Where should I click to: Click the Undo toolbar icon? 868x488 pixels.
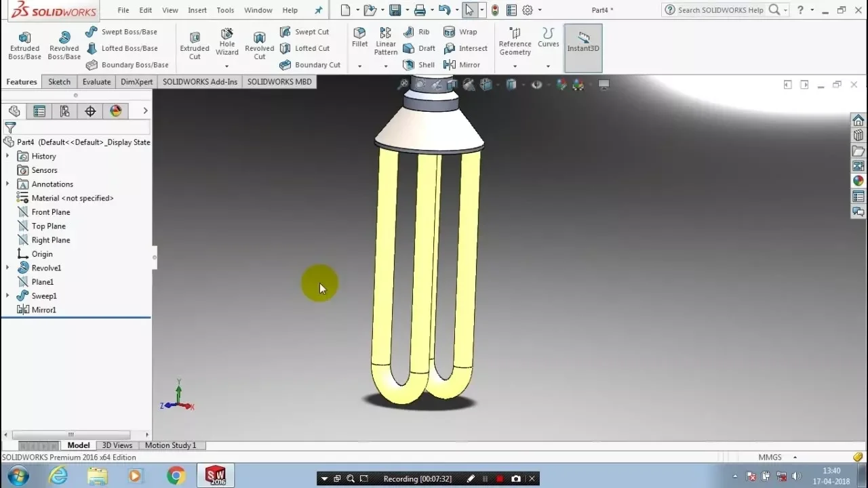tap(444, 10)
